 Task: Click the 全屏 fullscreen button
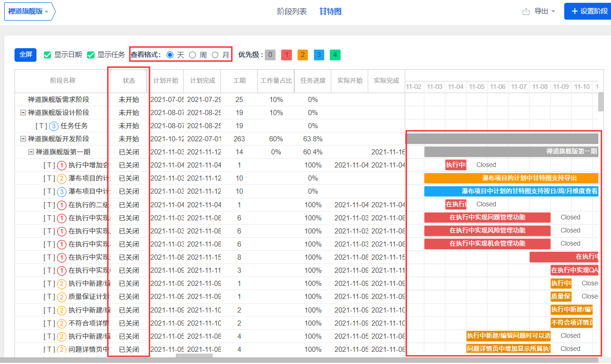pos(25,55)
